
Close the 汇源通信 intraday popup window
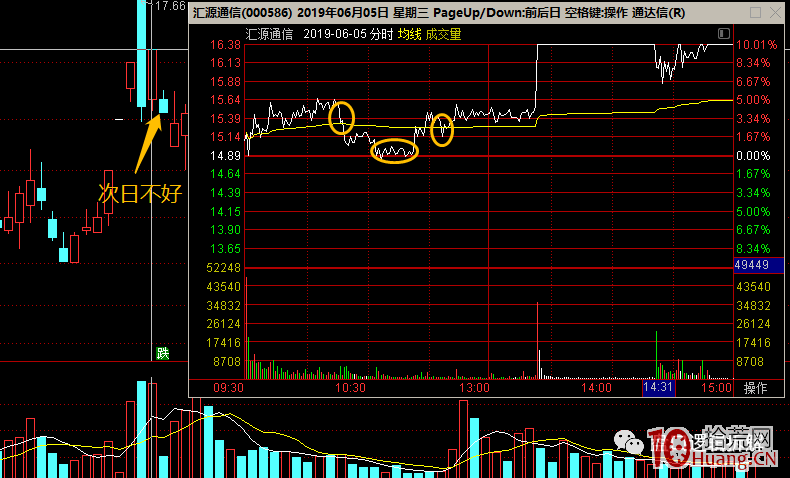click(x=776, y=13)
